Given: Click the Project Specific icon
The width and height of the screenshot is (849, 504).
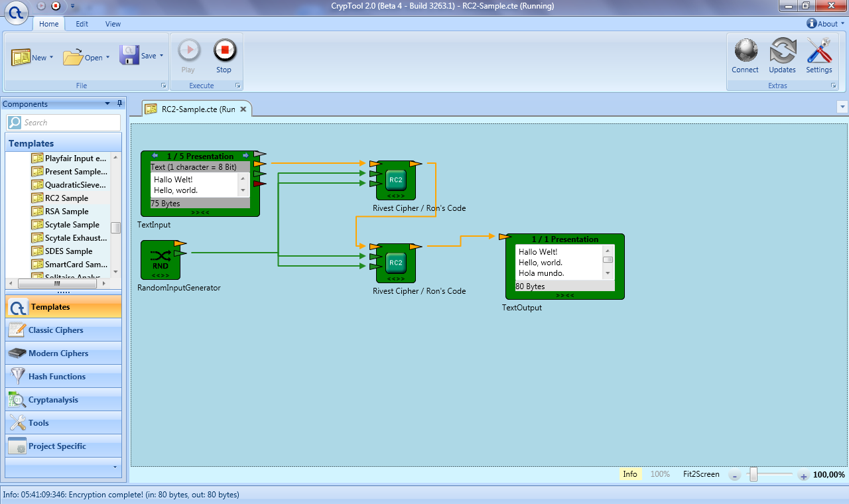Looking at the screenshot, I should (x=17, y=446).
